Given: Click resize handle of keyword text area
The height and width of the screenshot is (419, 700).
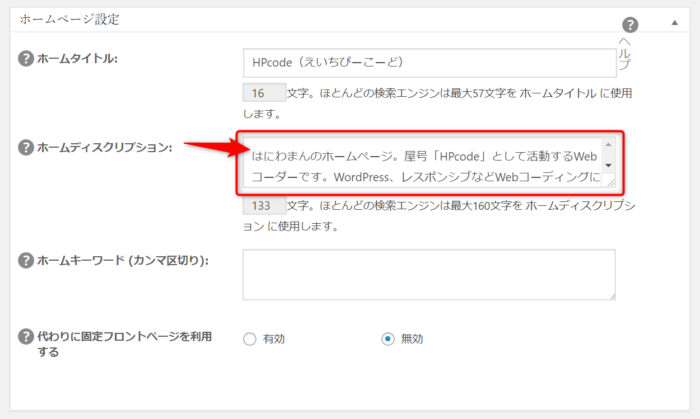Looking at the screenshot, I should [609, 294].
